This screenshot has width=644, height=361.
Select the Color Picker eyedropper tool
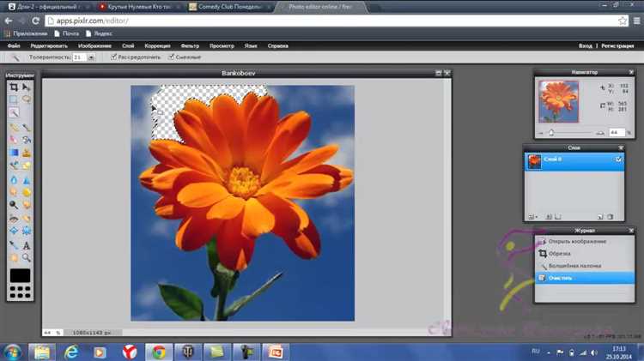(14, 245)
